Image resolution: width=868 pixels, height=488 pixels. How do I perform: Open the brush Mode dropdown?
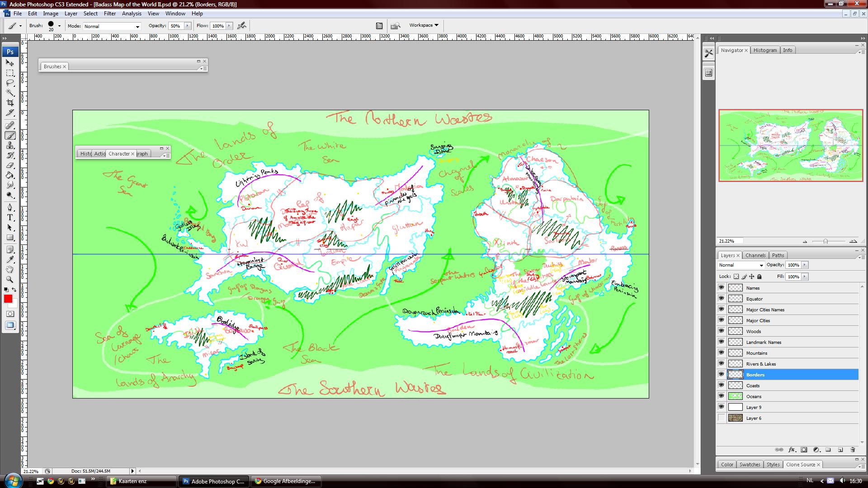tap(112, 26)
